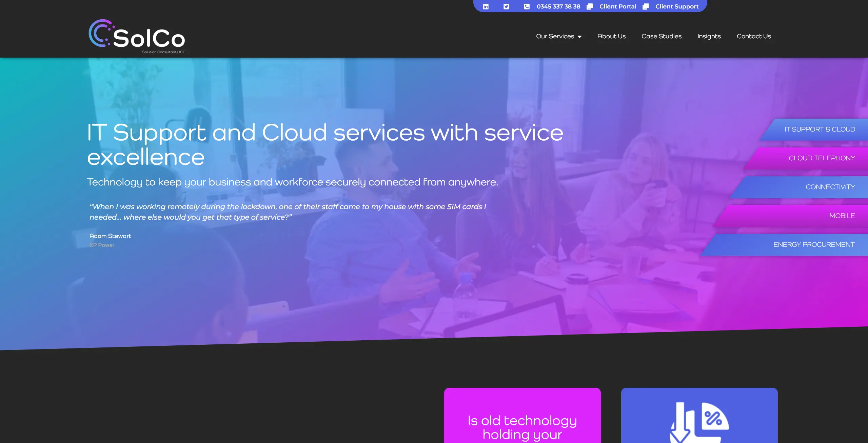Viewport: 868px width, 443px height.
Task: Open the Client Support link
Action: tap(677, 6)
